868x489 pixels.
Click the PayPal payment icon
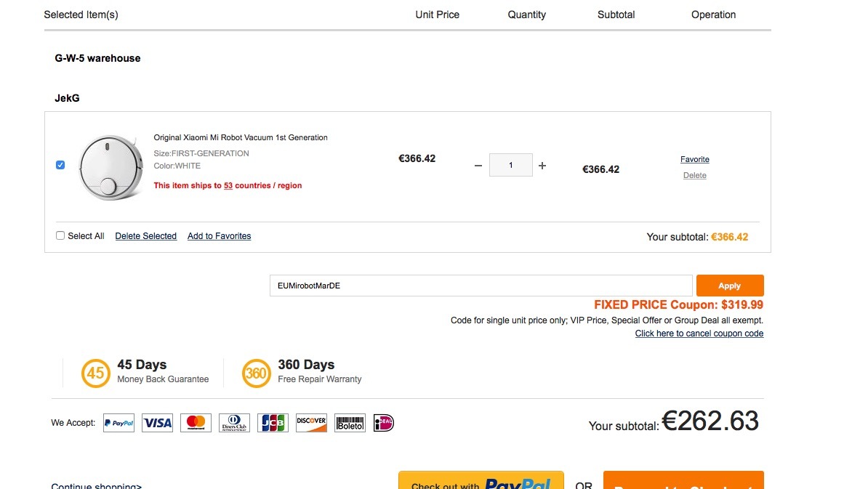pos(118,423)
